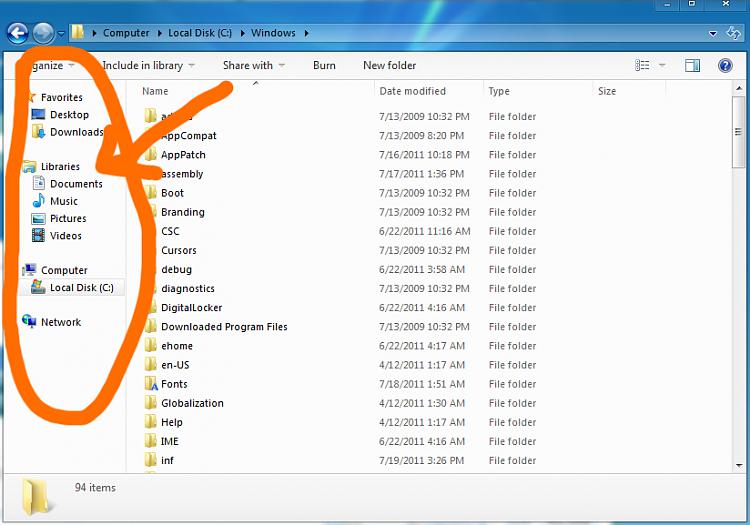Image resolution: width=750 pixels, height=525 pixels.
Task: Select Computer in navigation pane
Action: pos(64,270)
